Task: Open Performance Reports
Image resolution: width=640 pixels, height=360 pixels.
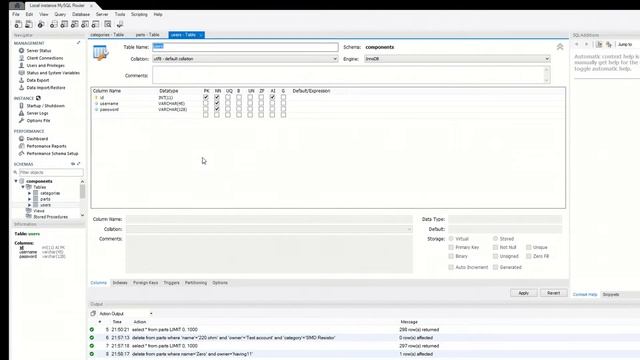Action: tap(46, 146)
